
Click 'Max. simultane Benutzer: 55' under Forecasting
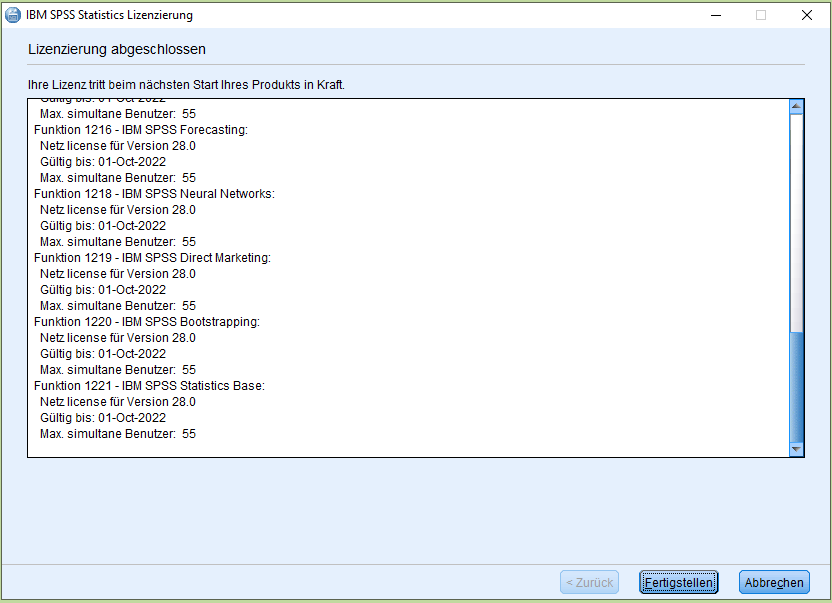pyautogui.click(x=118, y=177)
